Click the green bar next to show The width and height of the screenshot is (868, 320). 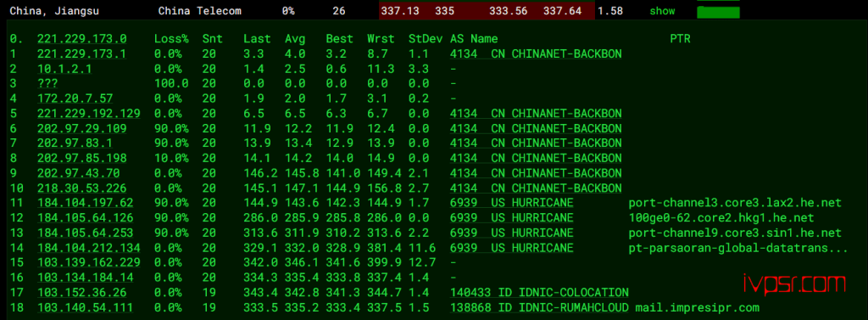[x=718, y=12]
